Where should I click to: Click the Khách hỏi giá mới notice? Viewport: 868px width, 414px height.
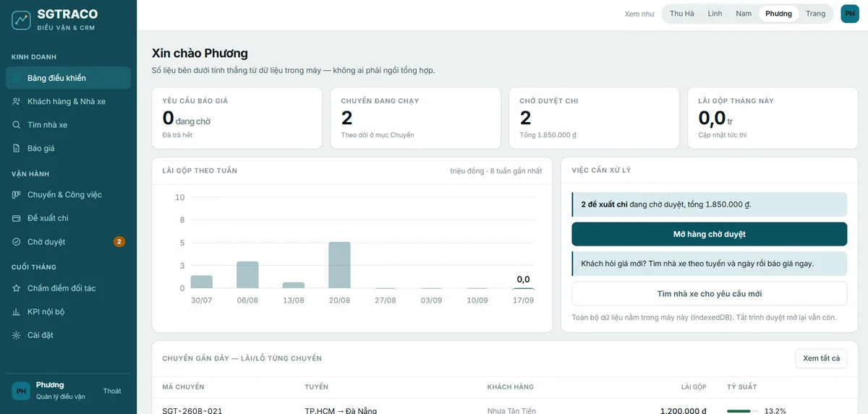(709, 264)
